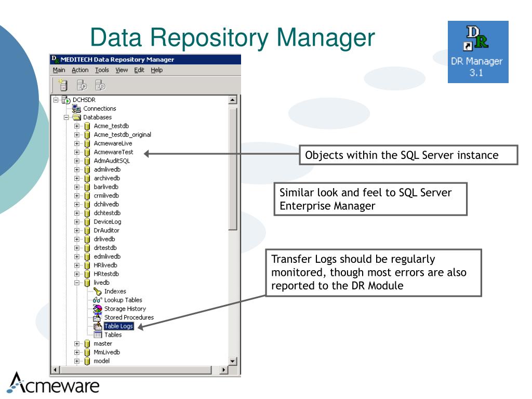
Task: Click the DeviceLog database icon
Action: point(87,222)
